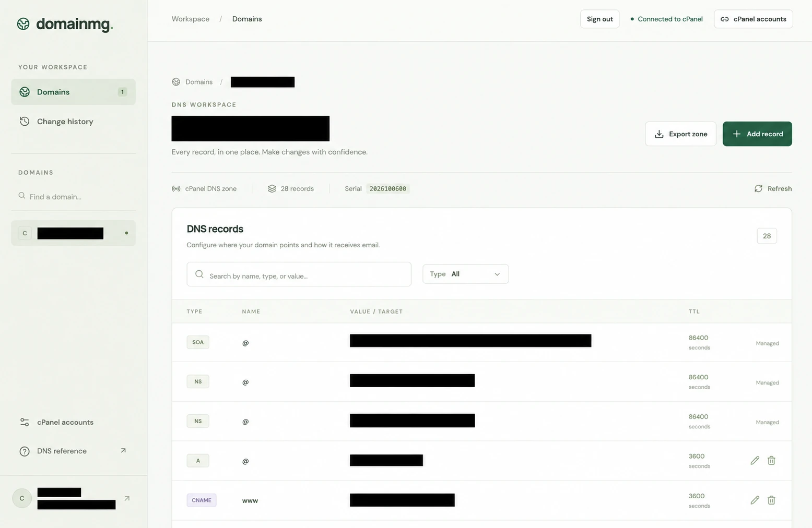This screenshot has width=812, height=528.
Task: Click the domainmg globe logo icon
Action: click(23, 24)
